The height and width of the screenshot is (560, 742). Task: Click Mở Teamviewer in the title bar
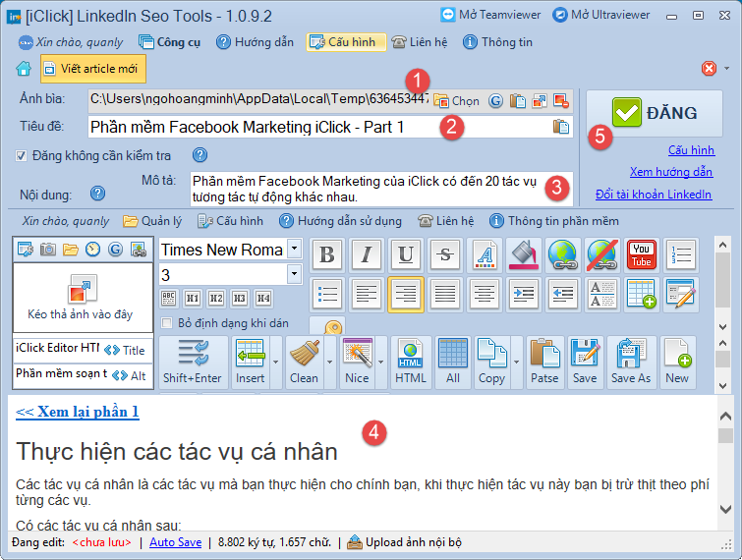490,15
